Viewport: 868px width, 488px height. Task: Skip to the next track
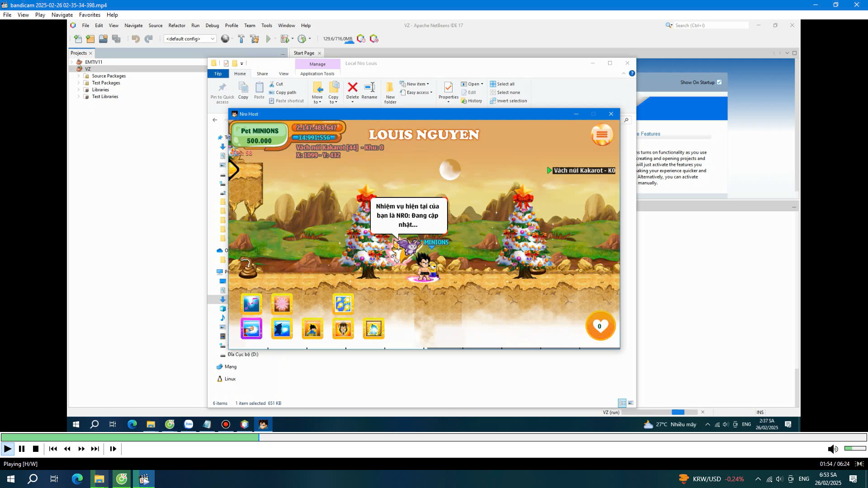point(95,449)
